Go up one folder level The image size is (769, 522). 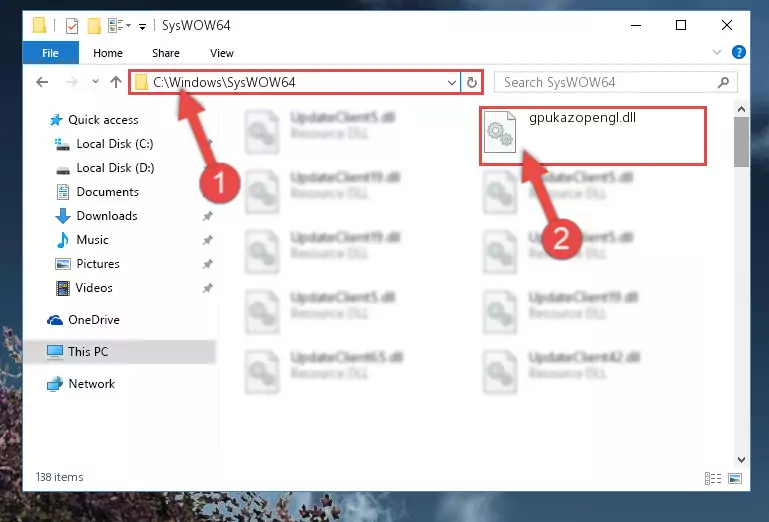116,82
